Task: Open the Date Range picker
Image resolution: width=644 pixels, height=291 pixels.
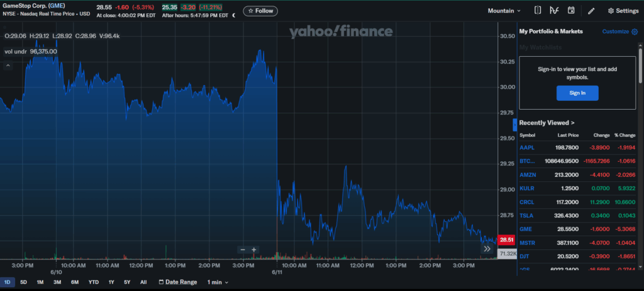Action: point(178,282)
